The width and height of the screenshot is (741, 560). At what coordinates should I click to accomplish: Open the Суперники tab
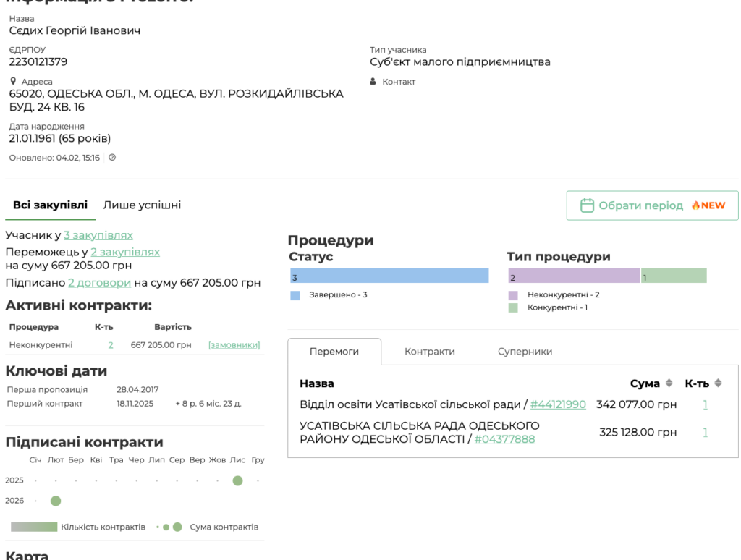pos(525,352)
